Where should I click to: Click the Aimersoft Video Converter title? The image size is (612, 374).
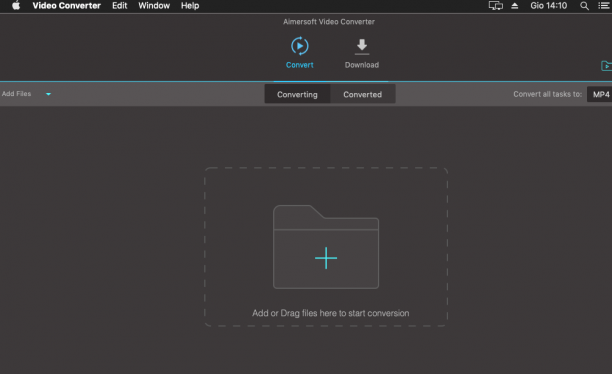click(329, 22)
